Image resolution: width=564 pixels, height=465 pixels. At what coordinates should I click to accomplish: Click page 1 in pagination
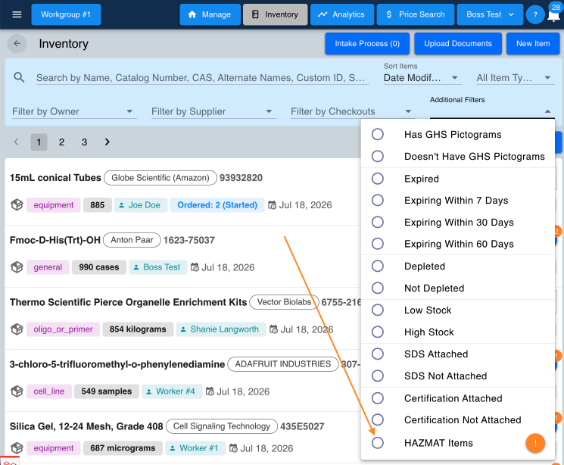coord(39,142)
